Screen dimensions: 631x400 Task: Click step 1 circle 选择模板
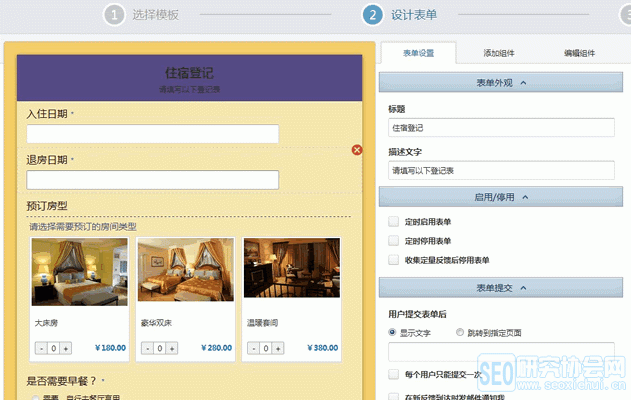114,15
